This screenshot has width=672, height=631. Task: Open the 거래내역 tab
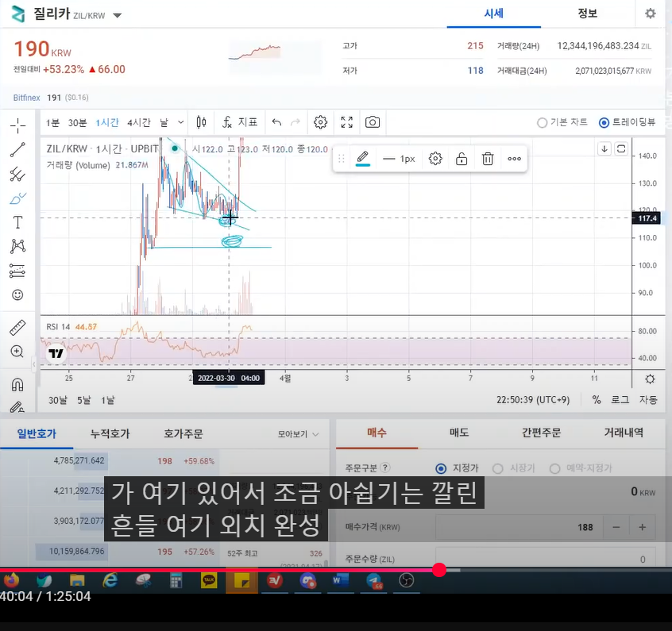pos(624,433)
